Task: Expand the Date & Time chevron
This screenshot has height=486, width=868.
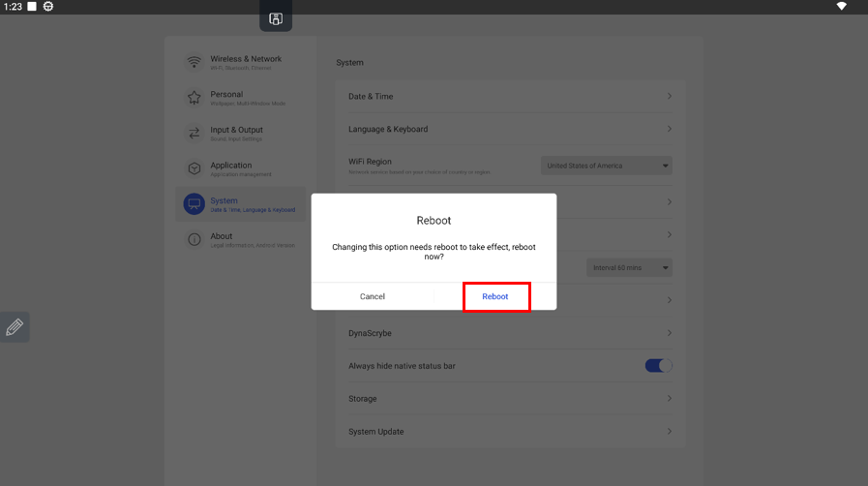Action: (669, 97)
